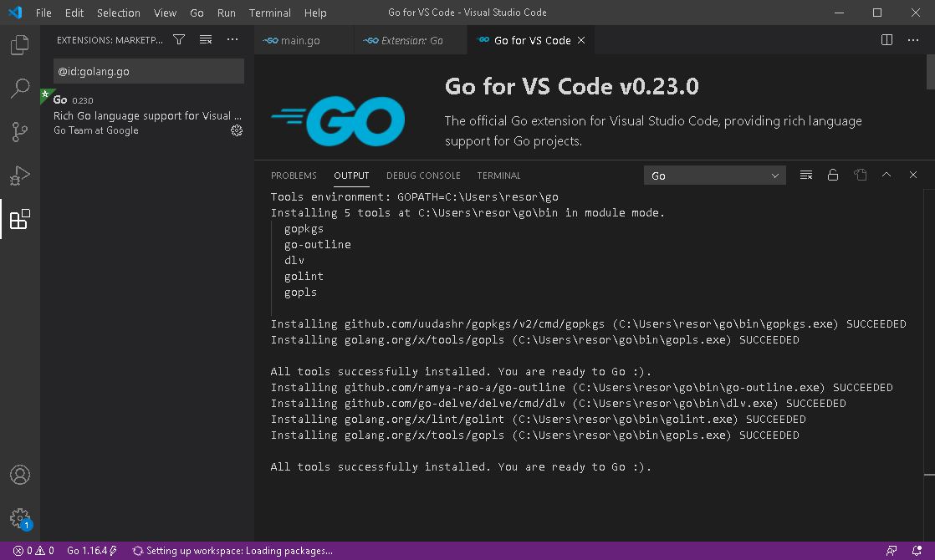
Task: Switch to the Extension: Go tab
Action: [x=411, y=40]
